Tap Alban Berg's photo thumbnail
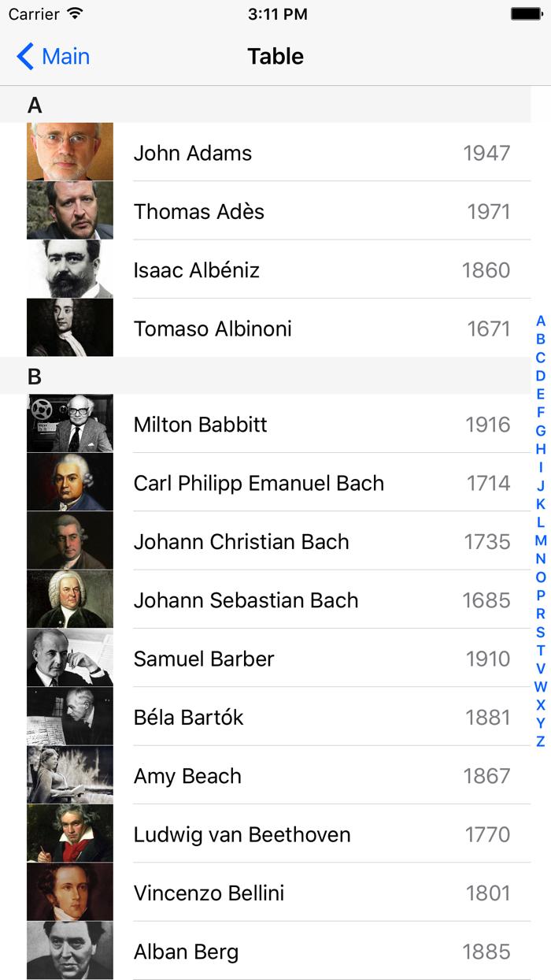The height and width of the screenshot is (980, 551). point(69,950)
